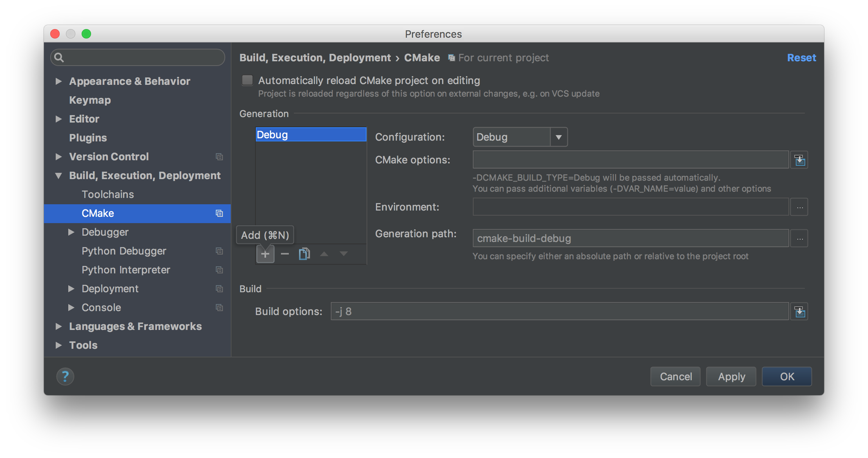Expand Languages & Frameworks section
The image size is (868, 458).
click(58, 326)
